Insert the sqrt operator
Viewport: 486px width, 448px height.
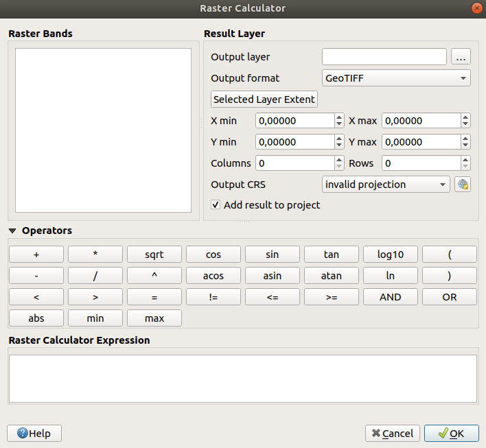click(x=154, y=255)
